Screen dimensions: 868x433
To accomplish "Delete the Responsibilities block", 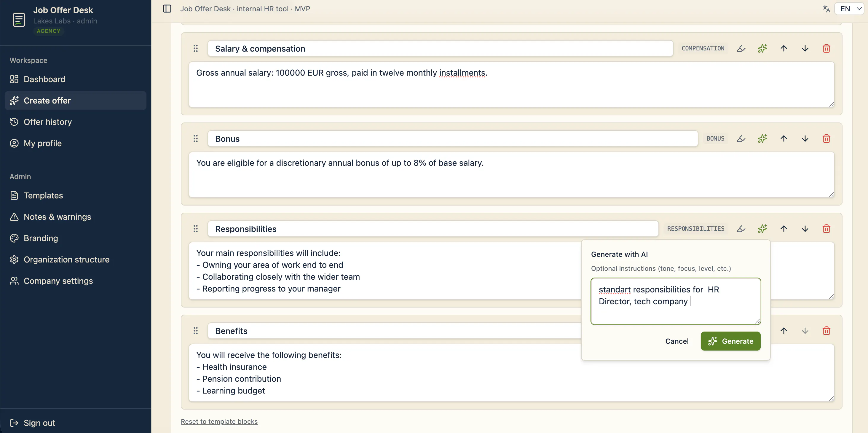I will (x=826, y=229).
